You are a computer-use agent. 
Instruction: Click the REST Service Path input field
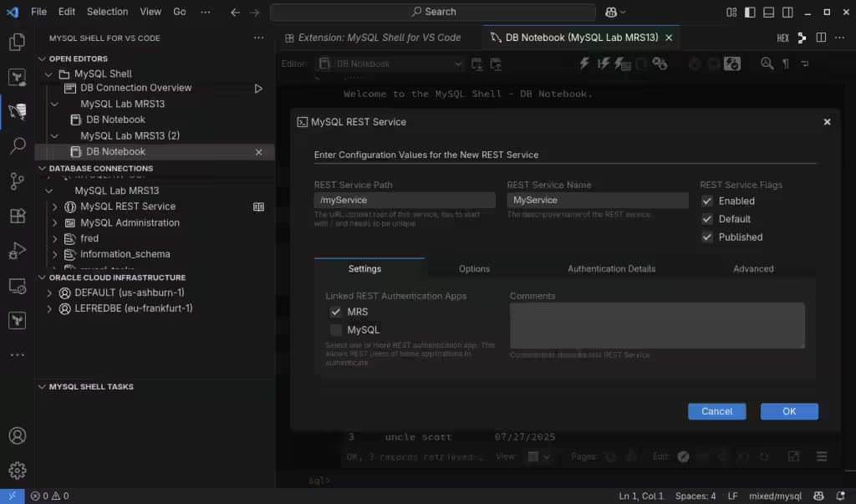(x=404, y=201)
